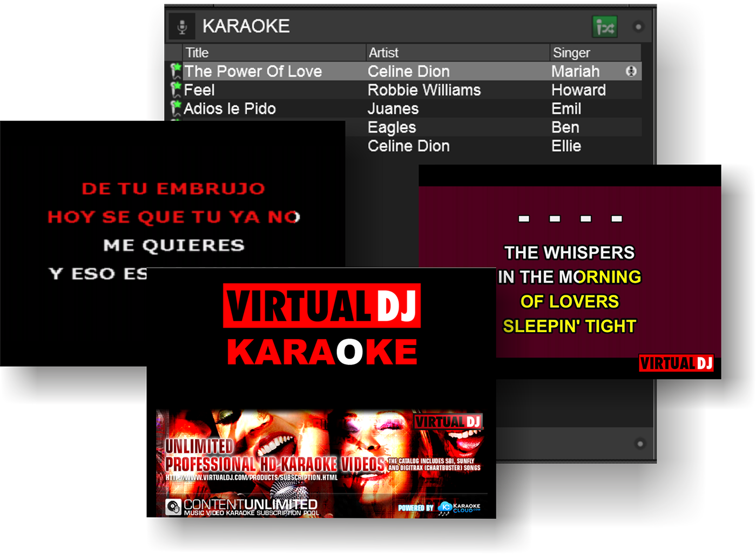Image resolution: width=756 pixels, height=554 pixels.
Task: Click the Content Unlimited record icon
Action: pos(173,505)
